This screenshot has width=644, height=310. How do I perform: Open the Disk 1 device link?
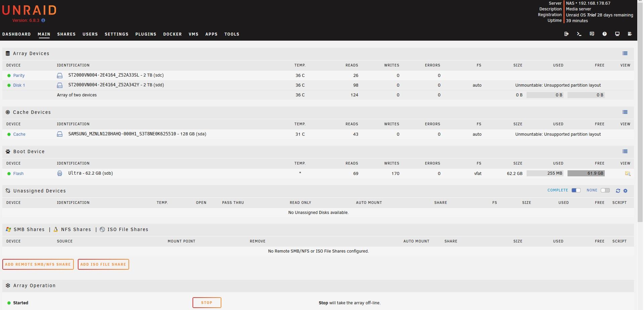19,85
